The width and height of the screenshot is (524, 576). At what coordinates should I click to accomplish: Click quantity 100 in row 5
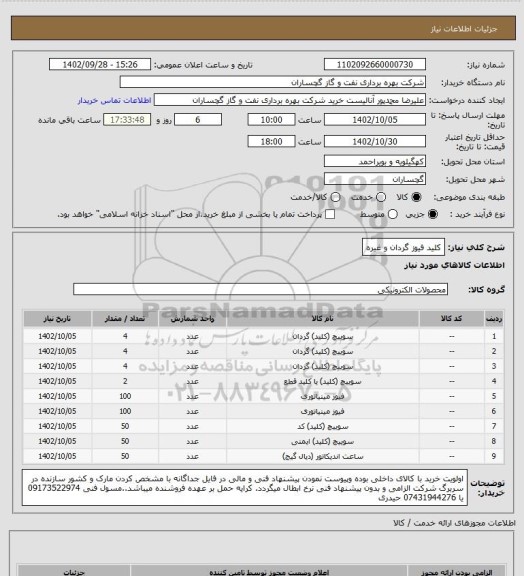[125, 396]
